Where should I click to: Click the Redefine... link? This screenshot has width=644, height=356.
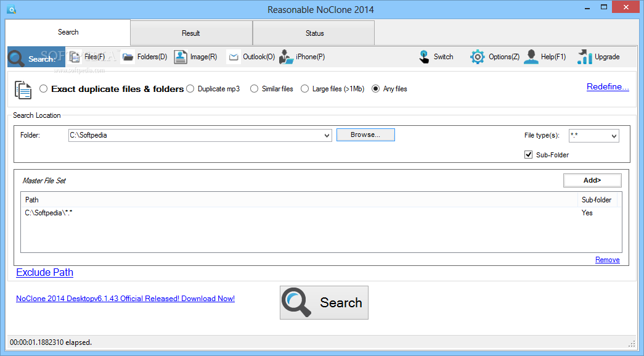click(x=608, y=87)
